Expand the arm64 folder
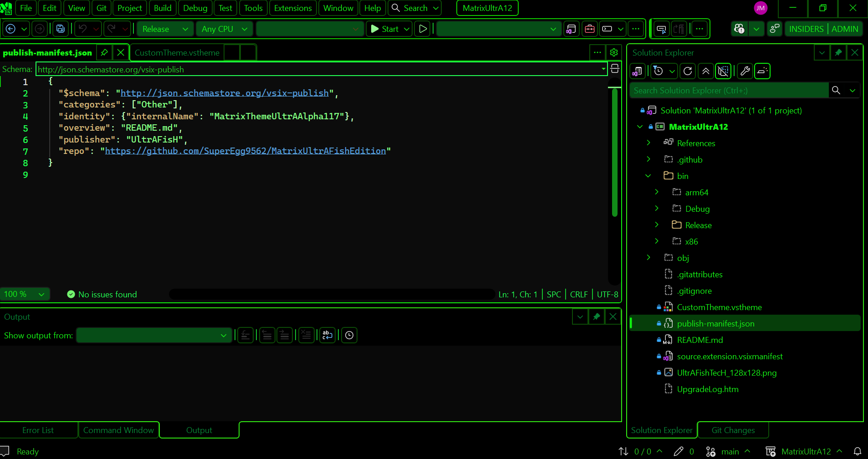868x459 pixels. coord(656,192)
